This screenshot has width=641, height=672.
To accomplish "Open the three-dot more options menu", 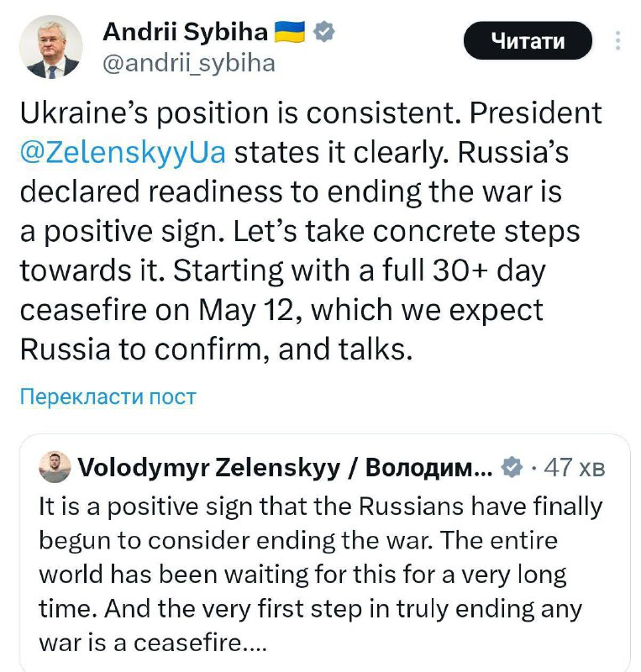I will pos(617,40).
